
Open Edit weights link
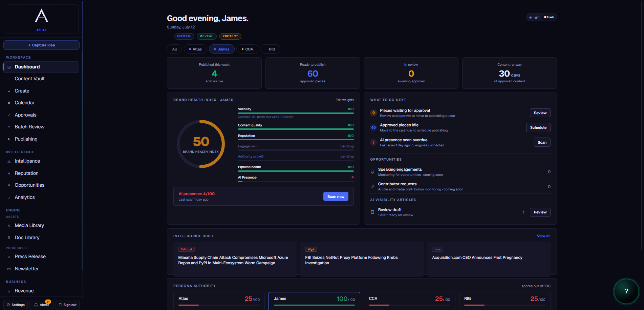[x=345, y=100]
